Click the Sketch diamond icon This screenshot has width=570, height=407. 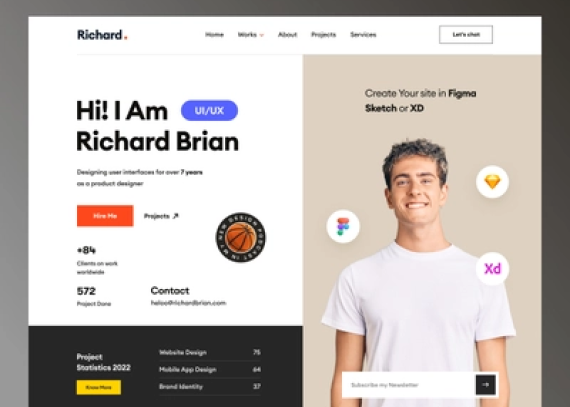(x=492, y=182)
